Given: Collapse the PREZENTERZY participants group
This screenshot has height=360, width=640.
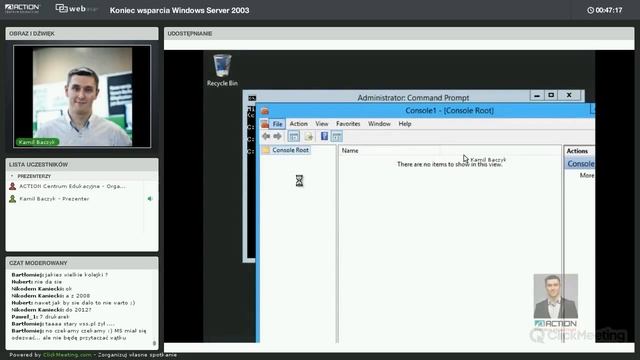Looking at the screenshot, I should [x=12, y=176].
